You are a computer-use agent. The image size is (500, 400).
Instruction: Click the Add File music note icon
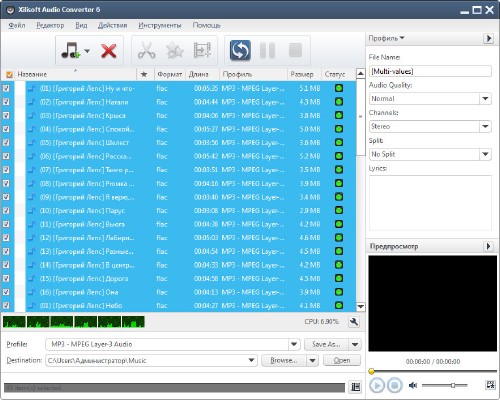click(x=70, y=51)
